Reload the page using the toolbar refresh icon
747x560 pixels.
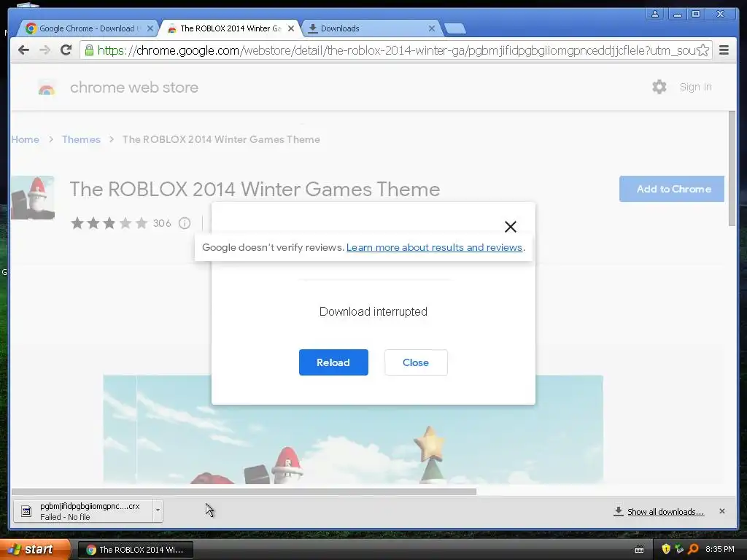(66, 50)
